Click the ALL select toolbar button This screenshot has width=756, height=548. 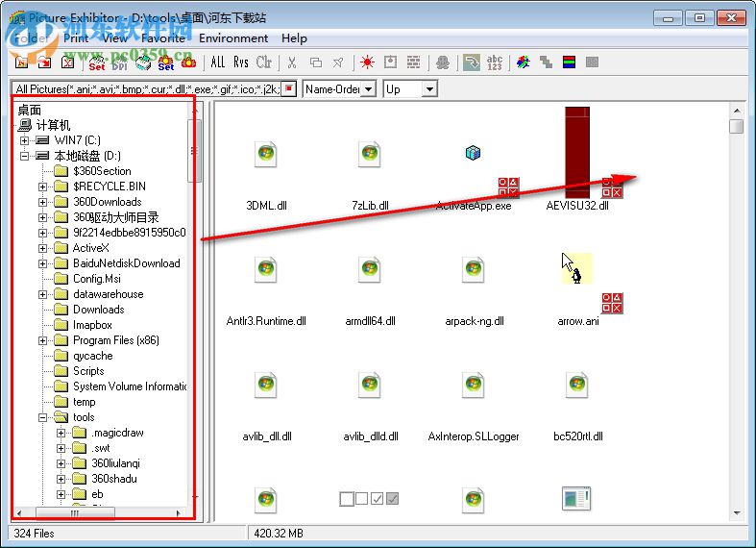pyautogui.click(x=218, y=62)
